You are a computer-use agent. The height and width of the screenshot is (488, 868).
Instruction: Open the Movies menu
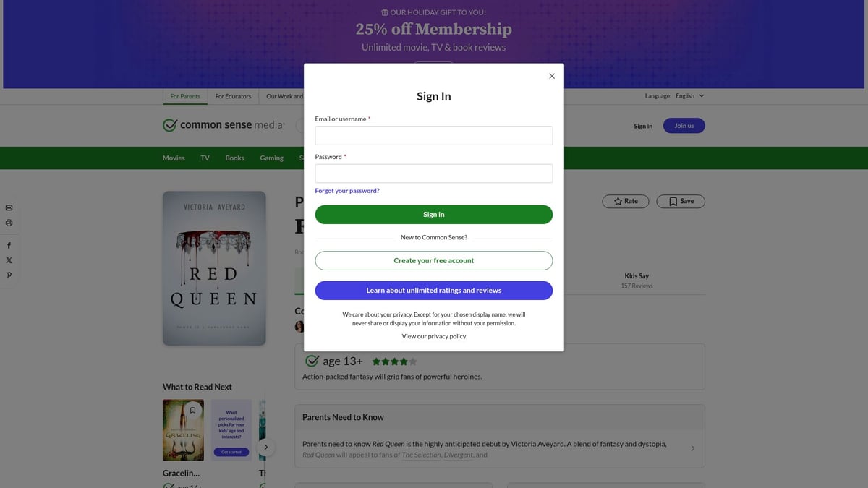pos(174,158)
